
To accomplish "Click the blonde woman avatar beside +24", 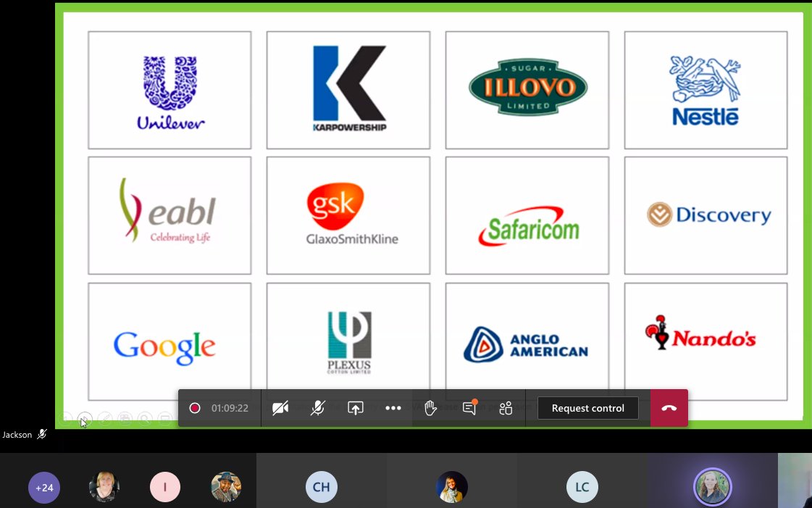I will pos(104,487).
